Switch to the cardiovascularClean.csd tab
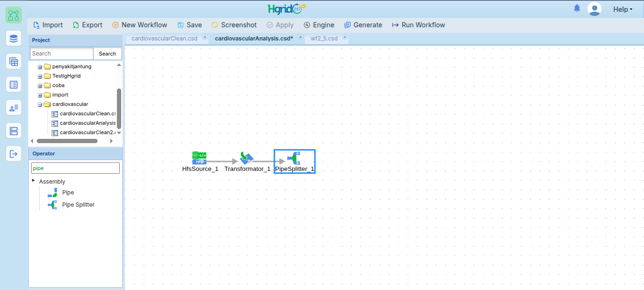644x290 pixels. point(165,39)
